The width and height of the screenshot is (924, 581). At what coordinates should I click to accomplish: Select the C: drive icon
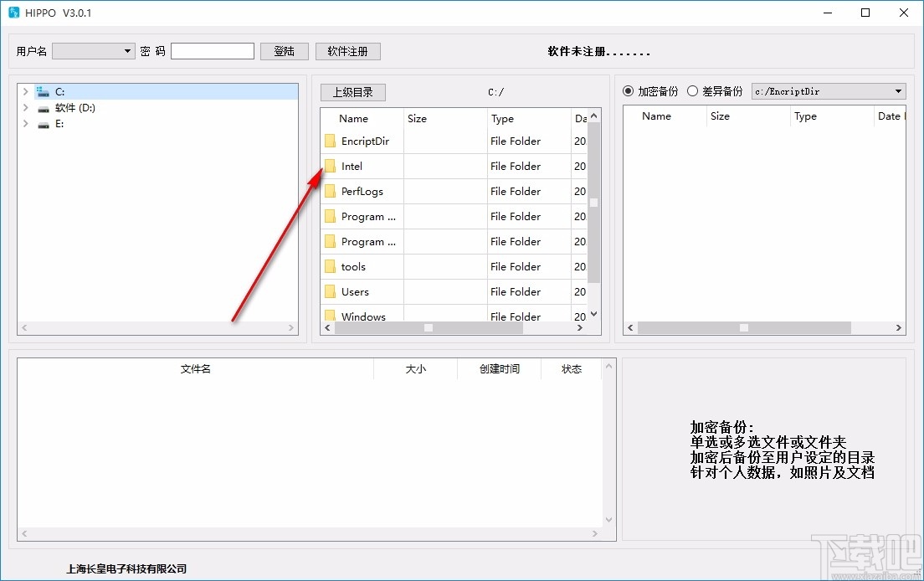[43, 90]
